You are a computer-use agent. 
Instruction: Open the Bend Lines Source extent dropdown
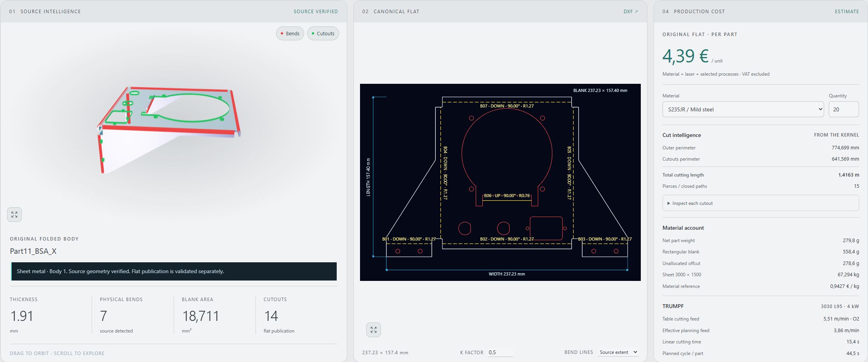(x=618, y=352)
